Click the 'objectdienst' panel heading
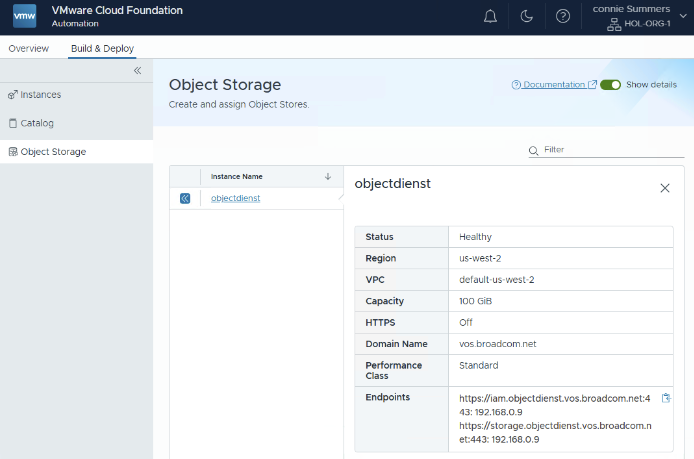 coord(393,184)
